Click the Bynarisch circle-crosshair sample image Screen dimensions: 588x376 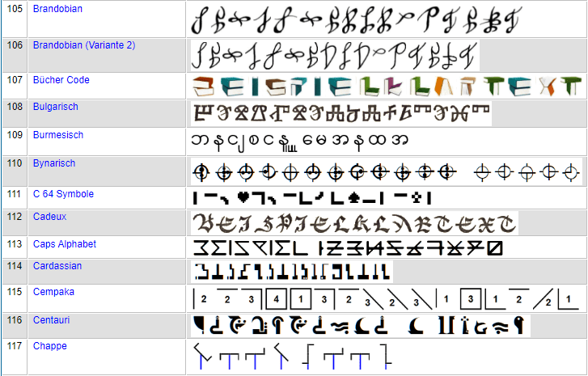pyautogui.click(x=386, y=171)
